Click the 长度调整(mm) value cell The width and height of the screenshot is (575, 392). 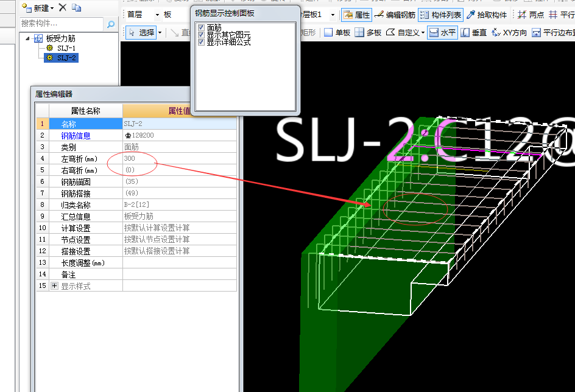pos(180,263)
